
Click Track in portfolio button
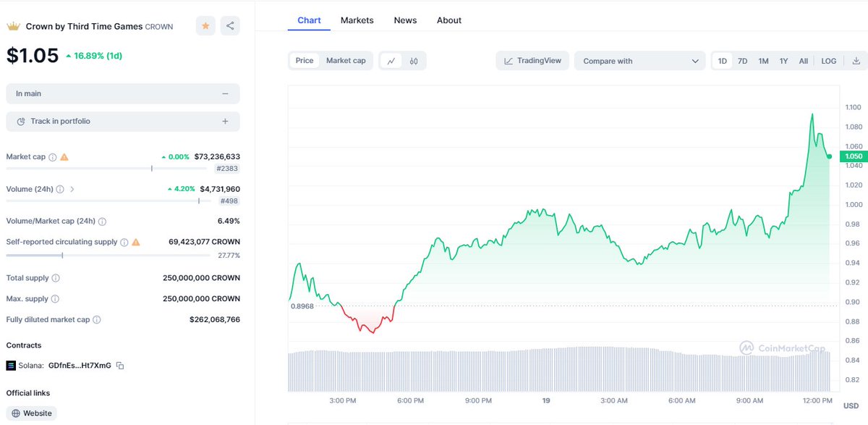click(123, 122)
